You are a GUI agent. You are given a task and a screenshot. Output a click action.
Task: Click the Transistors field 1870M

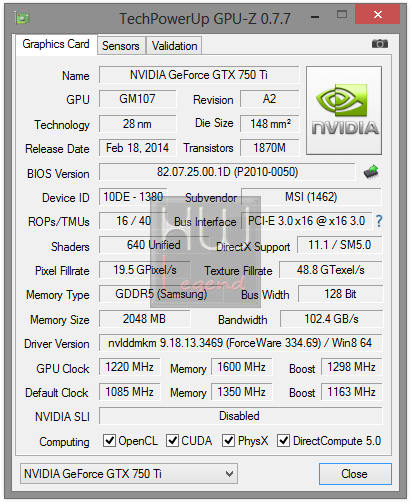269,148
